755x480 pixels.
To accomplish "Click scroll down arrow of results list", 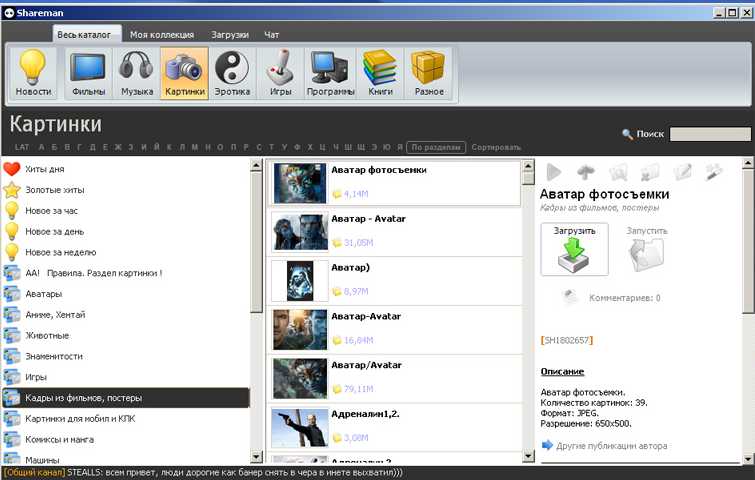I will 528,455.
